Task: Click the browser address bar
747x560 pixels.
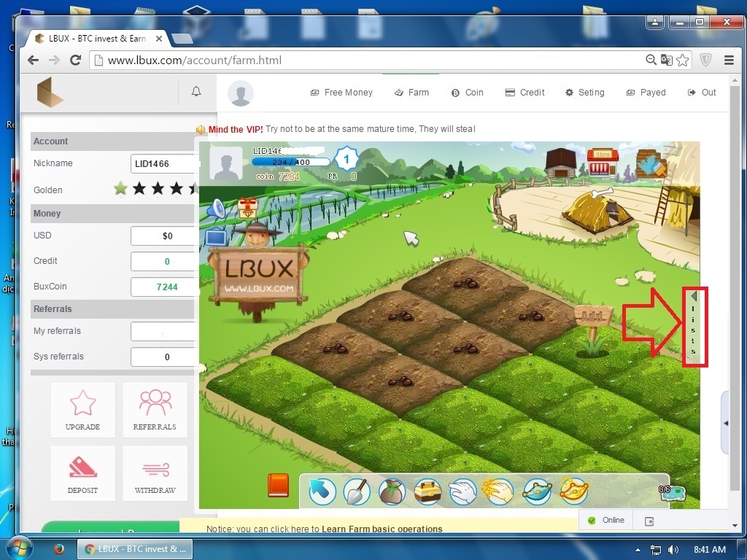Action: tap(367, 60)
